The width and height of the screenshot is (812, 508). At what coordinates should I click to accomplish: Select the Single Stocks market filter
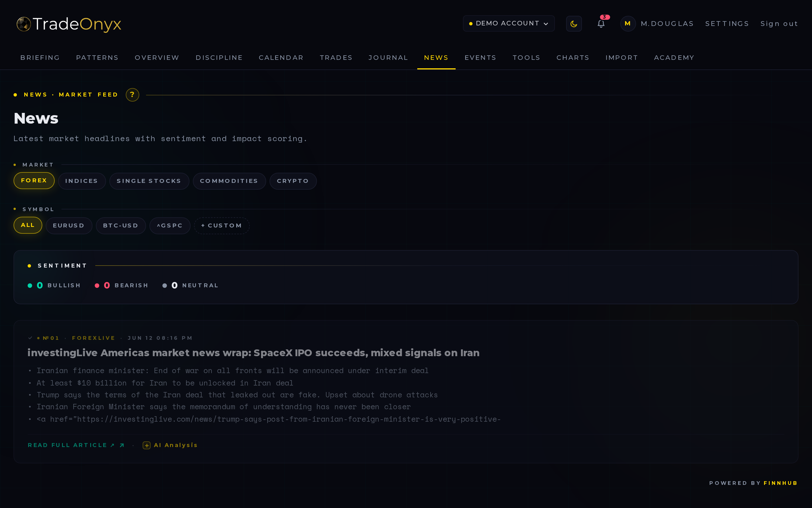[x=149, y=181]
